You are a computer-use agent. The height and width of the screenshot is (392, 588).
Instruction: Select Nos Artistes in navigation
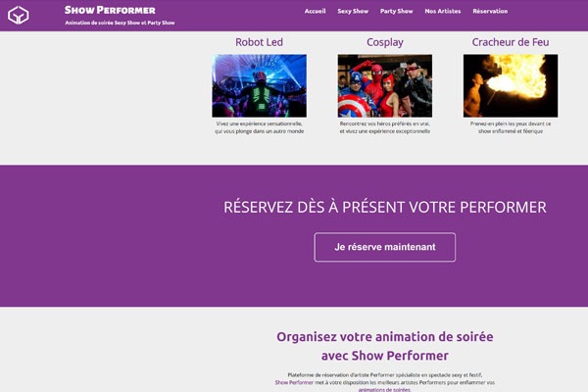click(x=443, y=11)
